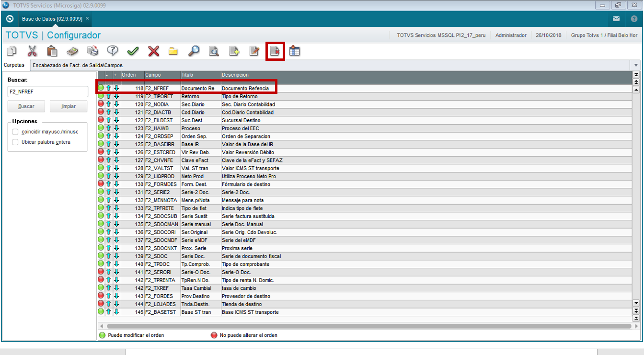
Task: Click 'TOTVS Servicios MSSQL P12_17_peru' label
Action: click(441, 35)
